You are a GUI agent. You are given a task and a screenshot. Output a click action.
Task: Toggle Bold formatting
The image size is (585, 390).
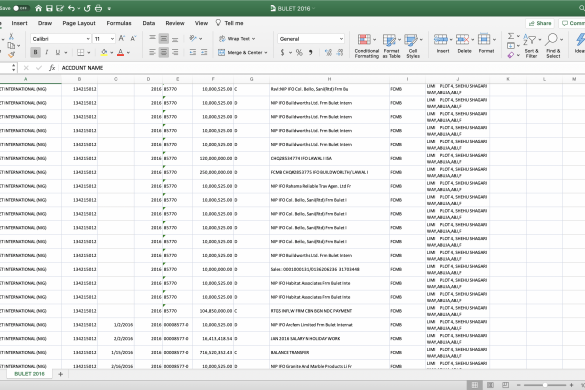[35, 52]
